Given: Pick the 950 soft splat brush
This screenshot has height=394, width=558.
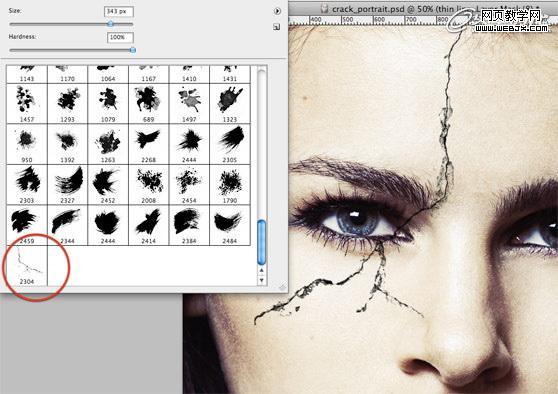Looking at the screenshot, I should [27, 144].
